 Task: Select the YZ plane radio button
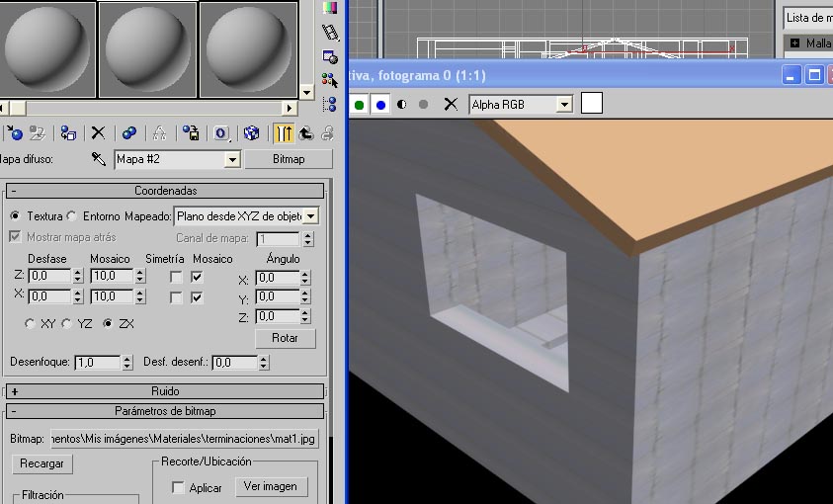pyautogui.click(x=66, y=323)
